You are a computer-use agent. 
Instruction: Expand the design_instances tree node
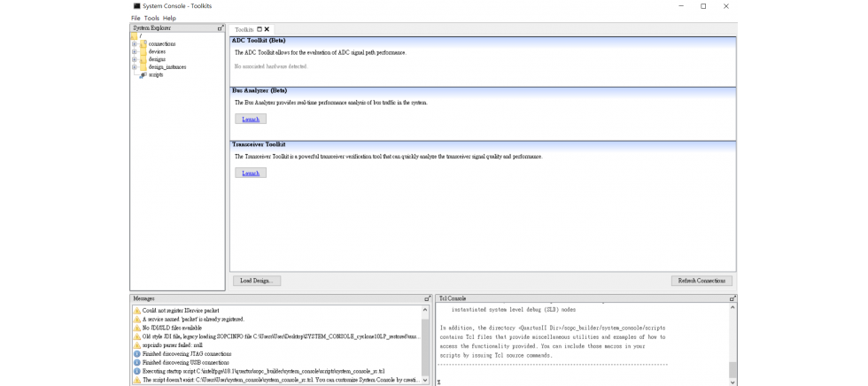tap(135, 66)
